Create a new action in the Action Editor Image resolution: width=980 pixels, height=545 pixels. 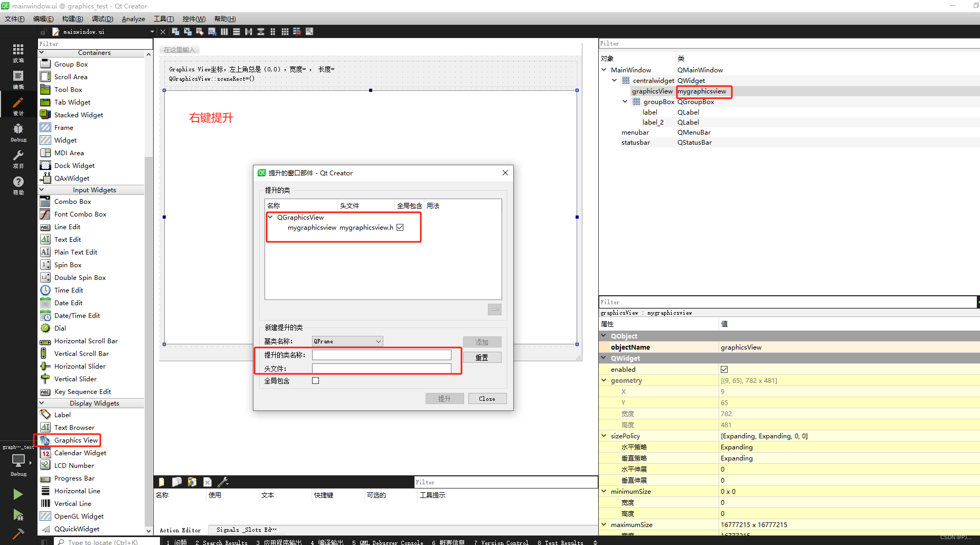[161, 482]
